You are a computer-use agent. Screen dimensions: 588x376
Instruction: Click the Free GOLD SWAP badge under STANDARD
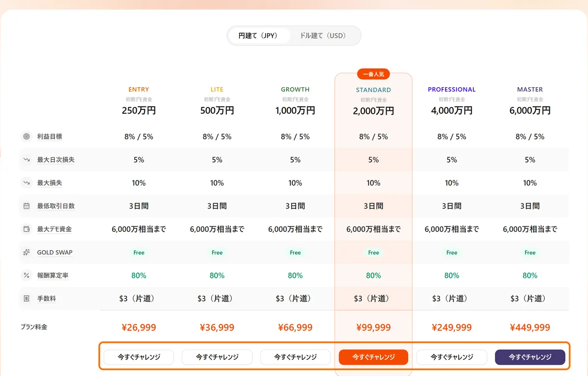click(x=373, y=252)
